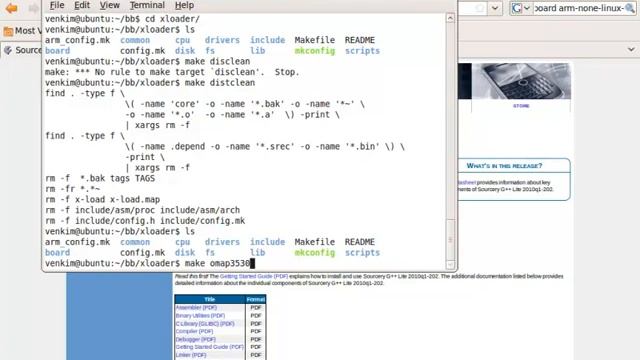Open Getting Started Guide (PDF) table link

click(x=209, y=347)
